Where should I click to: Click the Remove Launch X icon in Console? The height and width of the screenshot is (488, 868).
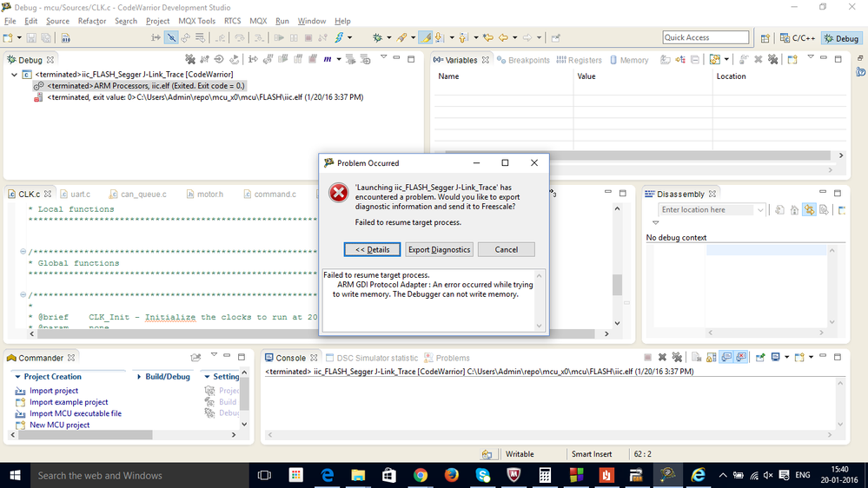(x=662, y=358)
